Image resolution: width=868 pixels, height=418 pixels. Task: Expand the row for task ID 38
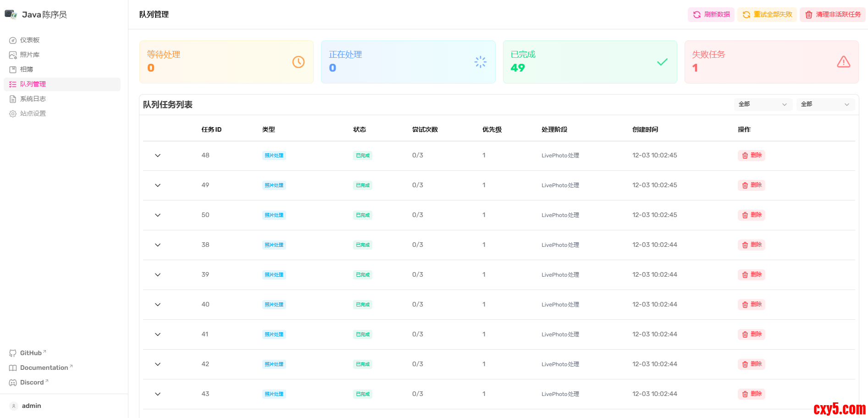click(x=158, y=245)
